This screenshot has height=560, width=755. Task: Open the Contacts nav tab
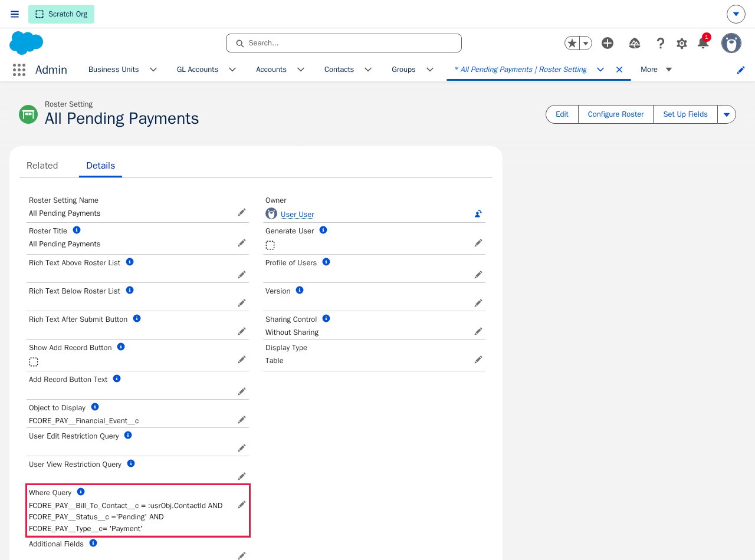coord(339,70)
